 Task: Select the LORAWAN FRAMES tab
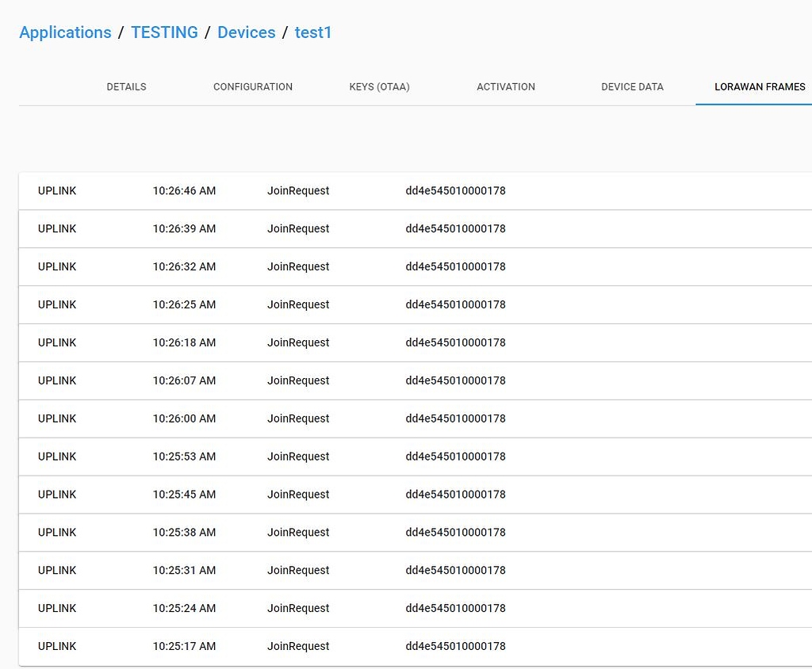[x=759, y=87]
